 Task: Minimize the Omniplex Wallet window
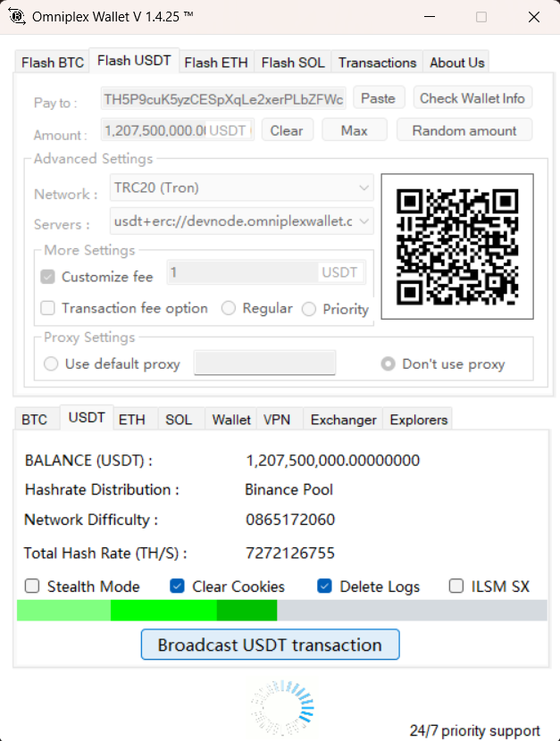click(430, 17)
